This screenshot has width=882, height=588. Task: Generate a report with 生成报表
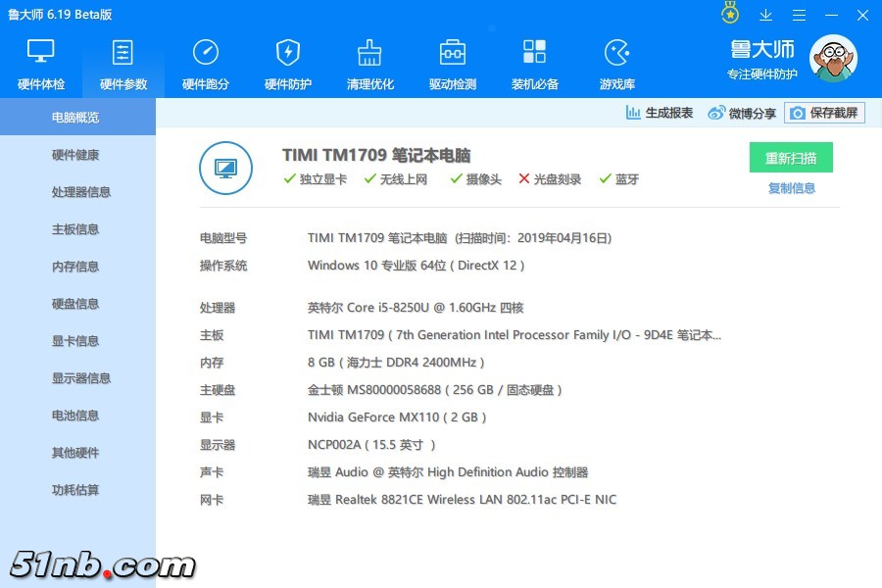[x=660, y=113]
